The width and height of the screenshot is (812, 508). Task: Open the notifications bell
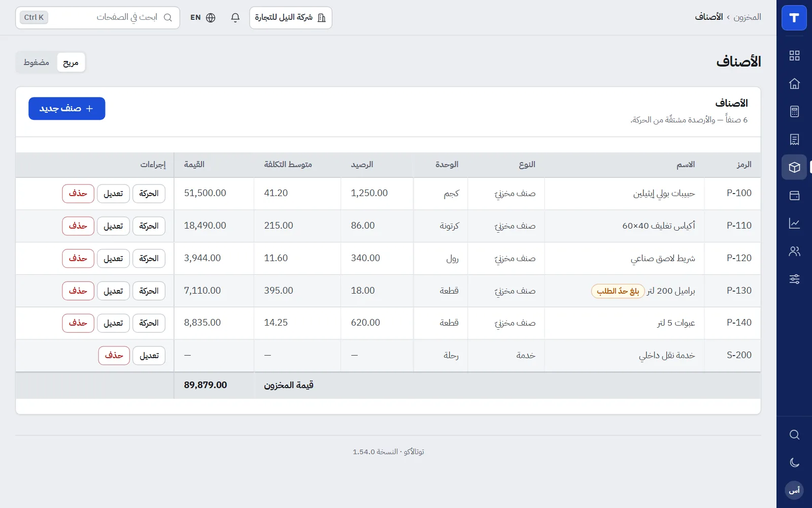tap(235, 18)
